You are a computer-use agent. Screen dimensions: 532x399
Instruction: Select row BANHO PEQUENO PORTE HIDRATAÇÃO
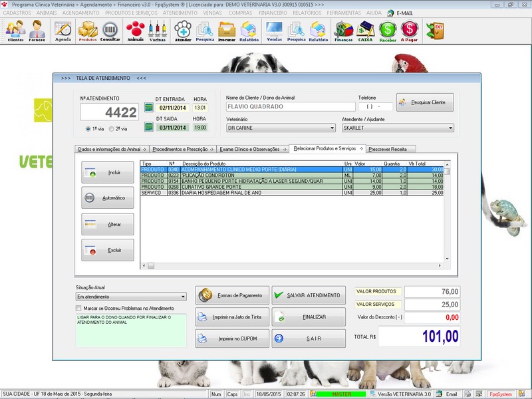click(292, 181)
